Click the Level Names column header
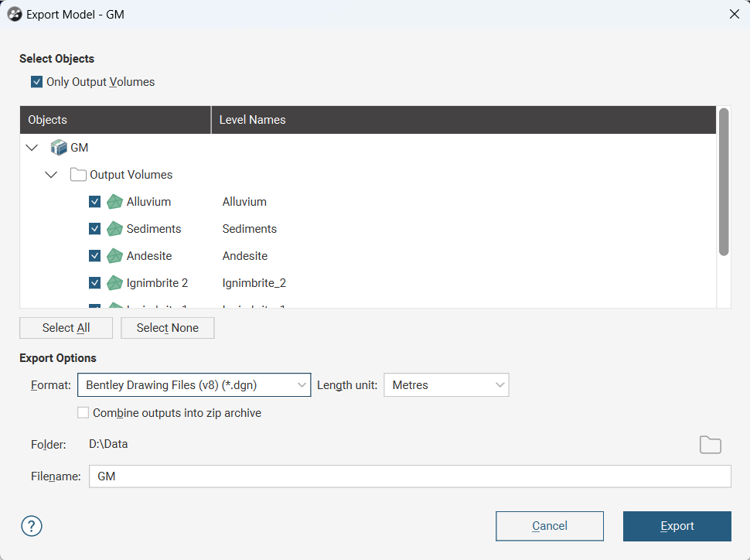 tap(464, 120)
